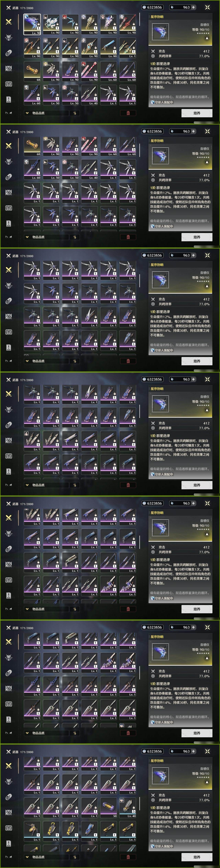Screen dimensions: 220x868
Task: Click the 培养 button in last screenshot
Action: coord(197,857)
